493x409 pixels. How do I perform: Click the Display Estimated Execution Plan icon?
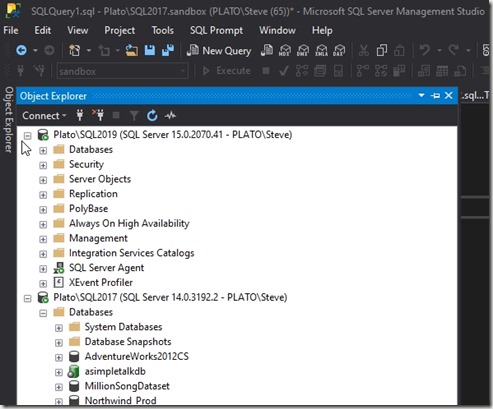click(302, 71)
